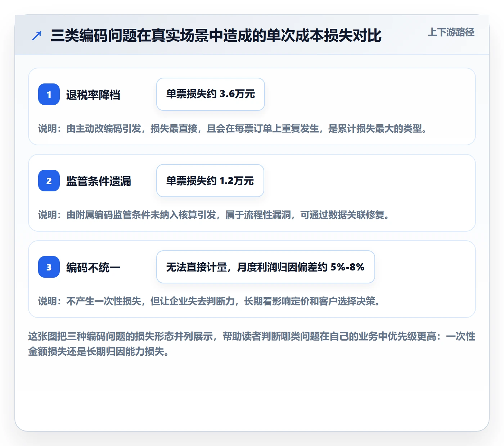This screenshot has height=446, width=504.
Task: Click the 监管条件遗漏 heading
Action: tap(99, 181)
